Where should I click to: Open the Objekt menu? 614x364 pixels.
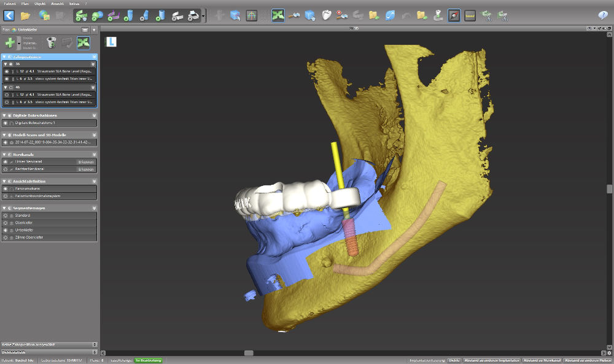(x=40, y=4)
